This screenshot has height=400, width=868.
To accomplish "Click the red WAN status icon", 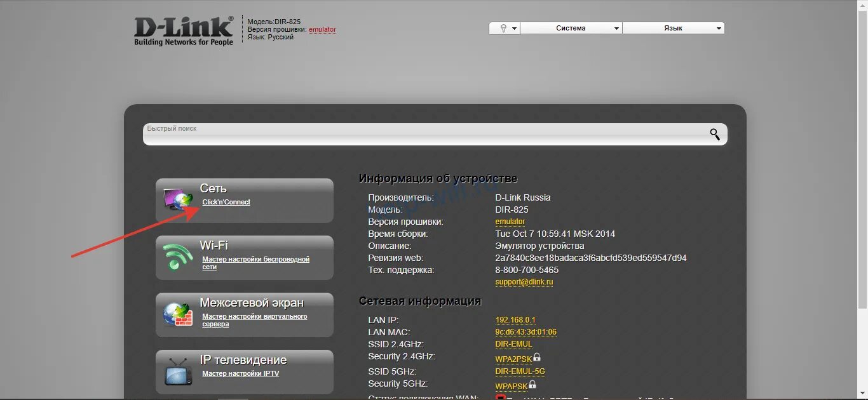I will [x=500, y=397].
